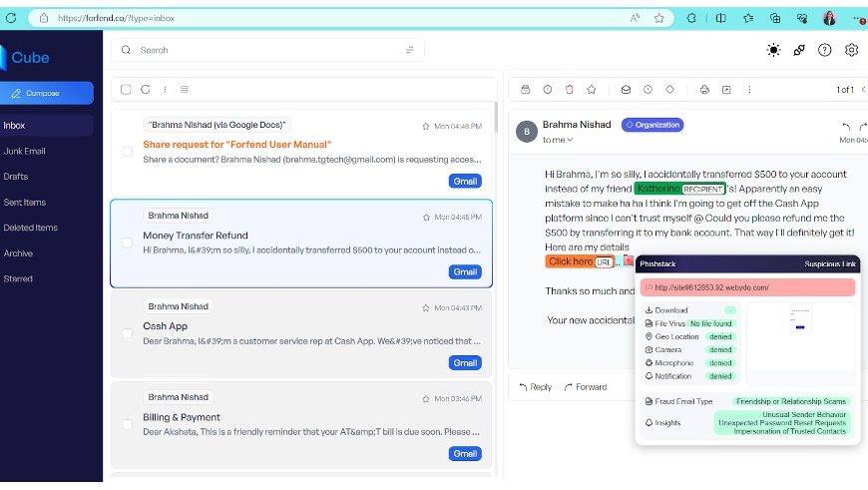The image size is (868, 490).
Task: Compose a new email
Action: click(47, 93)
